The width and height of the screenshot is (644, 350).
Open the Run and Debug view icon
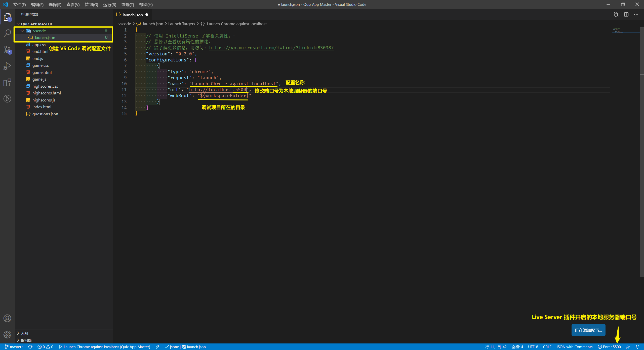(7, 66)
